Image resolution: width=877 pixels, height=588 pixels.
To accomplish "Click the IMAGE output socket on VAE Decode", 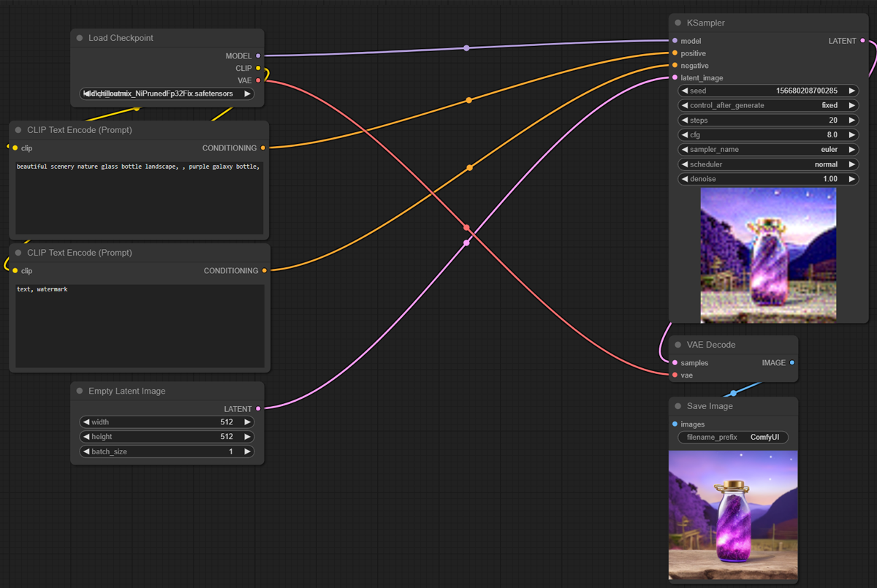I will [x=792, y=362].
